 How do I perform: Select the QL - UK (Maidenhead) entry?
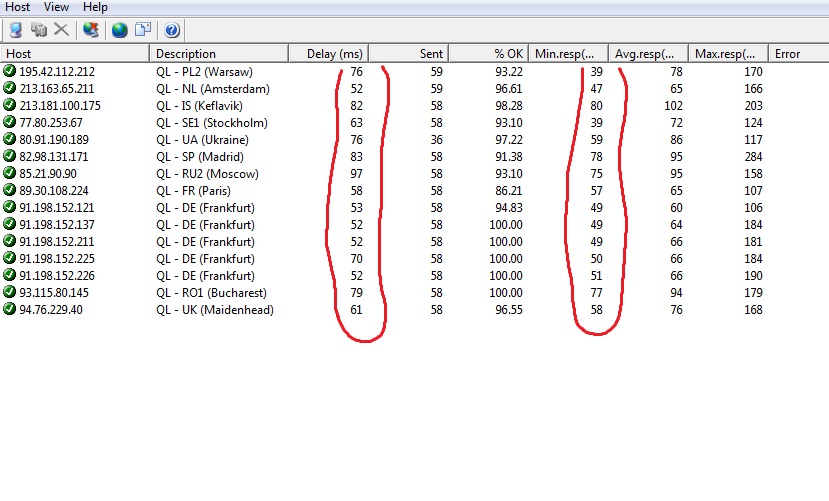(x=214, y=310)
